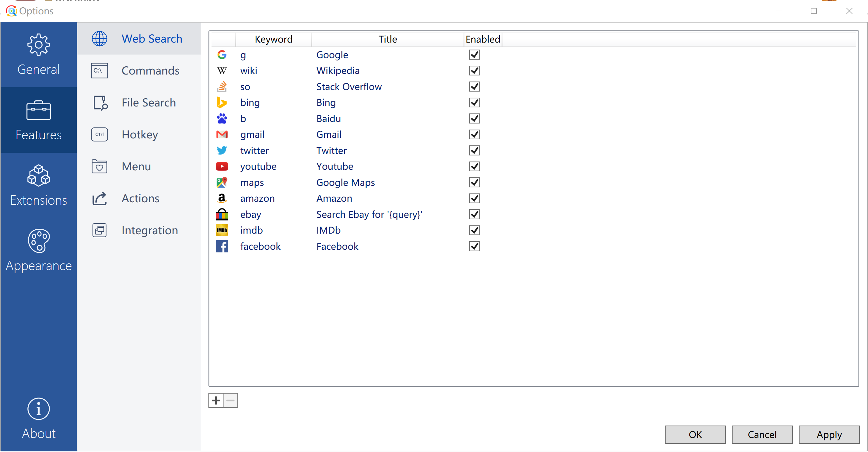Click the Commands console icon
Viewport: 868px width, 452px height.
click(x=100, y=71)
